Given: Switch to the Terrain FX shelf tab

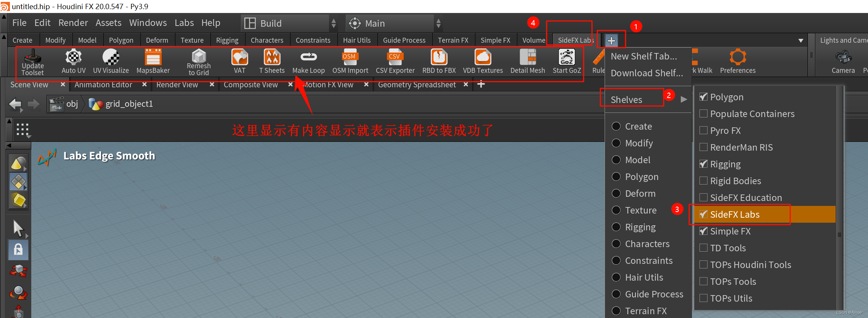Looking at the screenshot, I should (453, 40).
